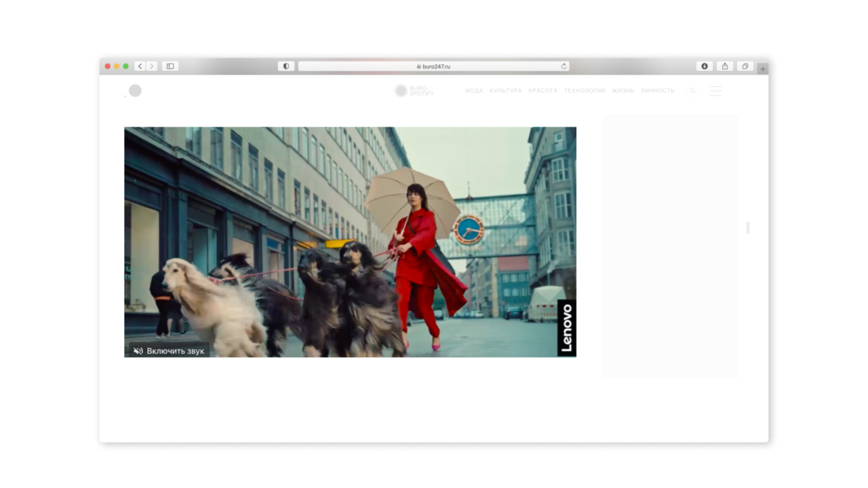
Task: Open the website search magnifier icon
Action: 692,91
